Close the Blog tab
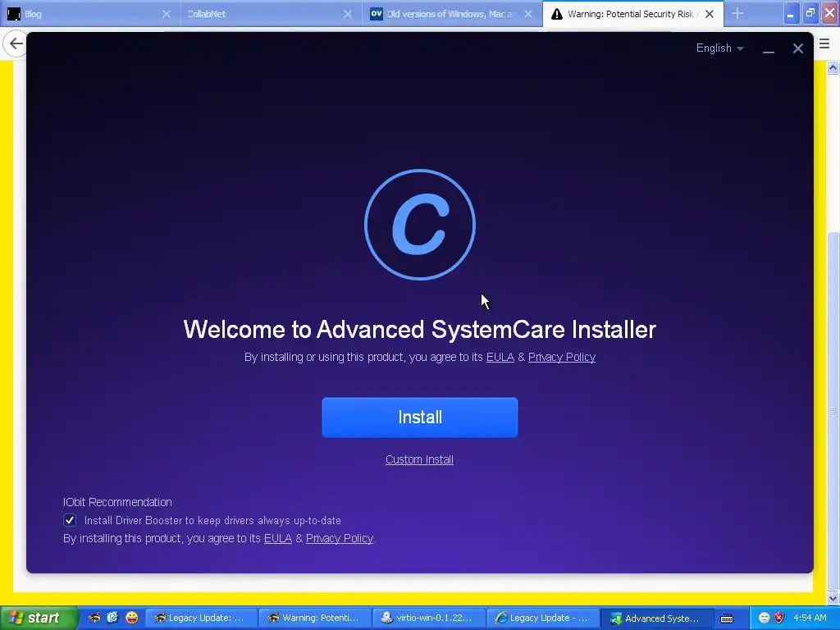Image resolution: width=840 pixels, height=630 pixels. pyautogui.click(x=166, y=14)
